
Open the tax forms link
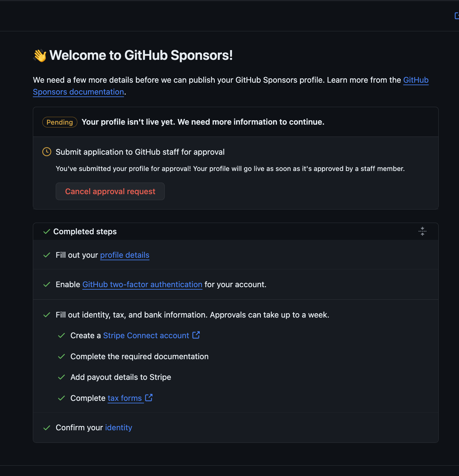point(125,398)
